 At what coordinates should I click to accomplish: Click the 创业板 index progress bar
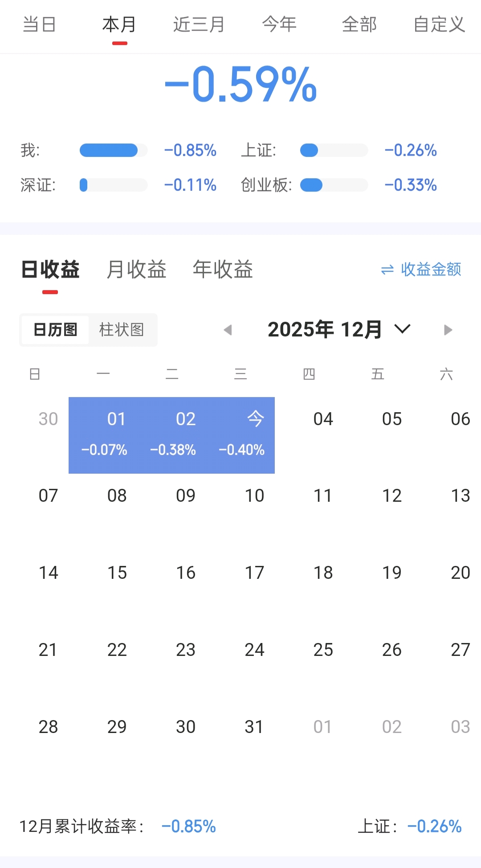tap(334, 185)
